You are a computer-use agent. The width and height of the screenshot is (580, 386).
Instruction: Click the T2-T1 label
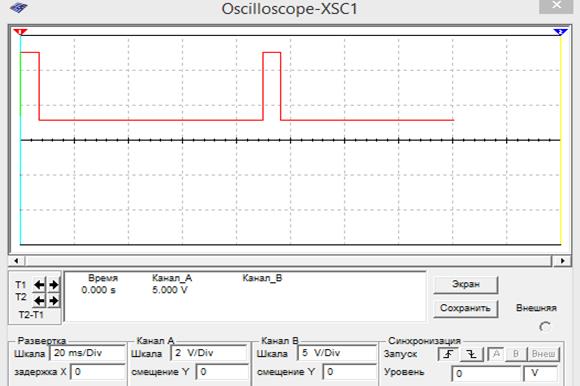pos(31,315)
